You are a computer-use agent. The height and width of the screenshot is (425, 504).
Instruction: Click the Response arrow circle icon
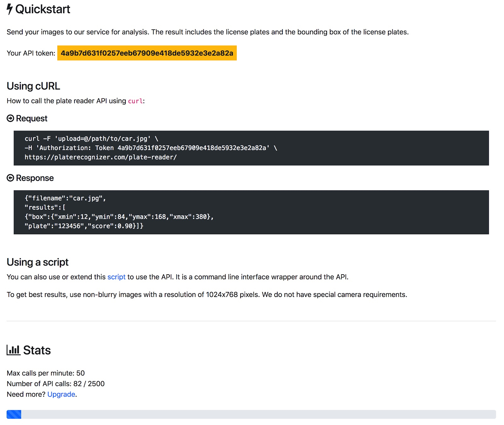[10, 178]
